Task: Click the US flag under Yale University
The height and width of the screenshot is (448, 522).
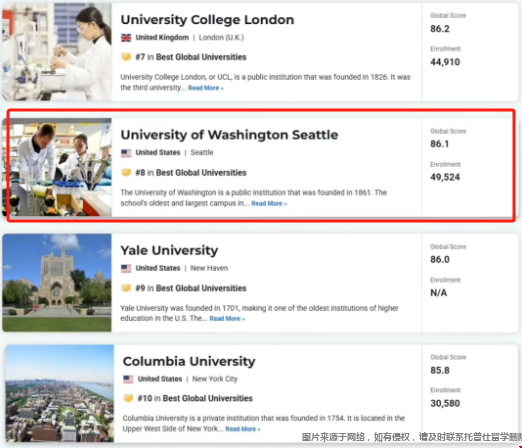Action: (126, 268)
